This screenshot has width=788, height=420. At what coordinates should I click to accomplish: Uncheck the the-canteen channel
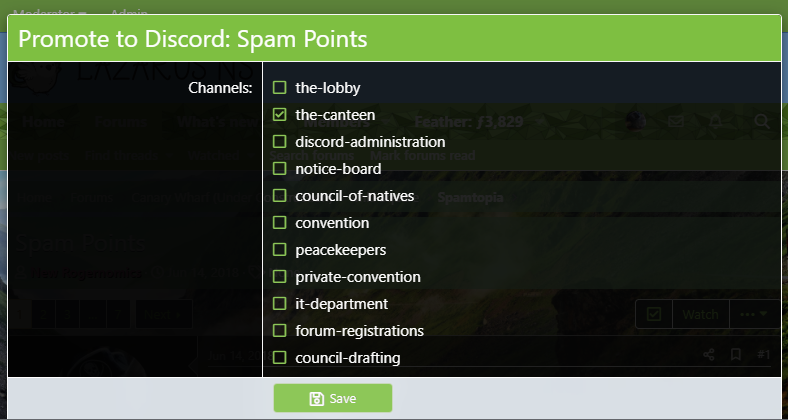280,114
